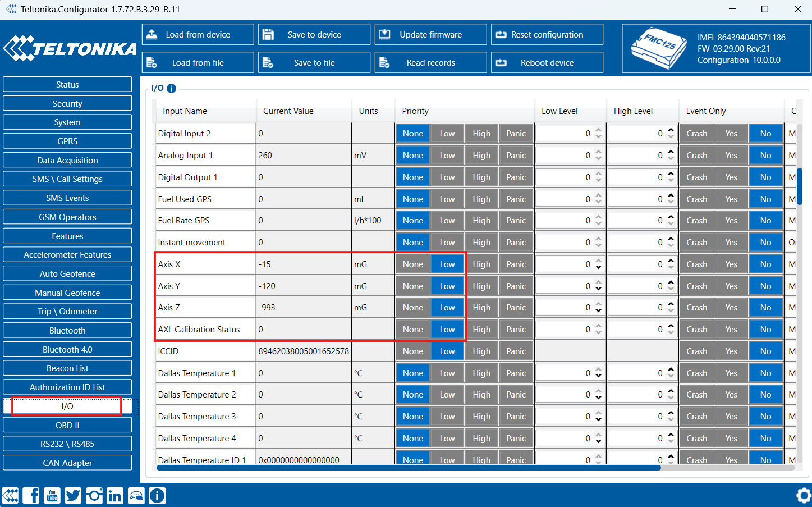The height and width of the screenshot is (507, 812).
Task: Open the YouTube icon in the footer
Action: point(52,496)
